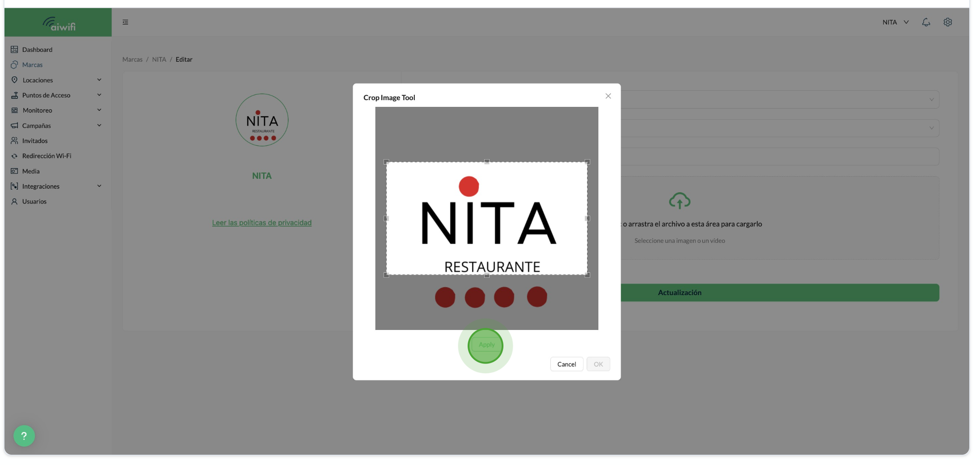Click the Marcas sidebar icon
The height and width of the screenshot is (465, 980).
coord(14,64)
